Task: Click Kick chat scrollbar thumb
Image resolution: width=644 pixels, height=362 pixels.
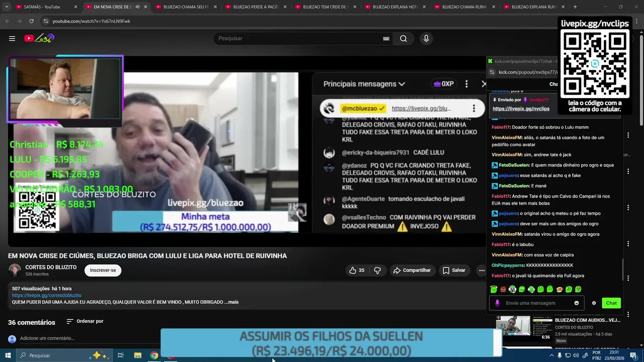Action: click(x=623, y=270)
